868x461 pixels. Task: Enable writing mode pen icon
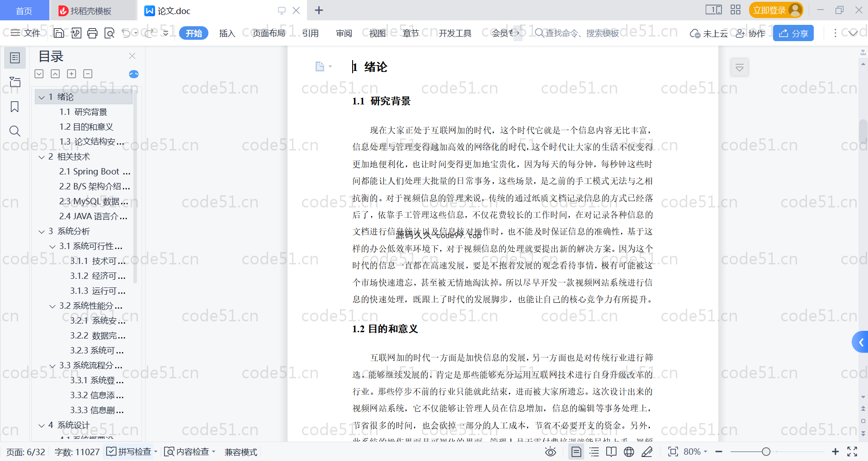pos(647,452)
